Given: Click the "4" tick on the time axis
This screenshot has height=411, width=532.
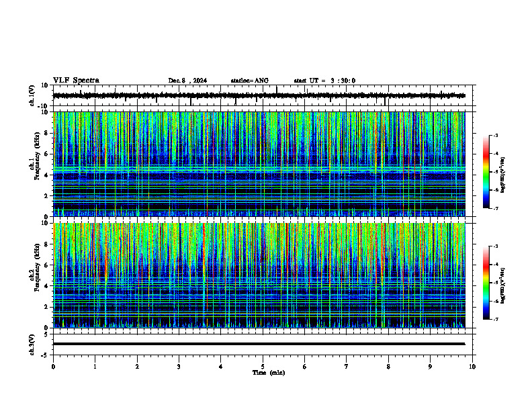Looking at the screenshot, I should pos(221,367).
